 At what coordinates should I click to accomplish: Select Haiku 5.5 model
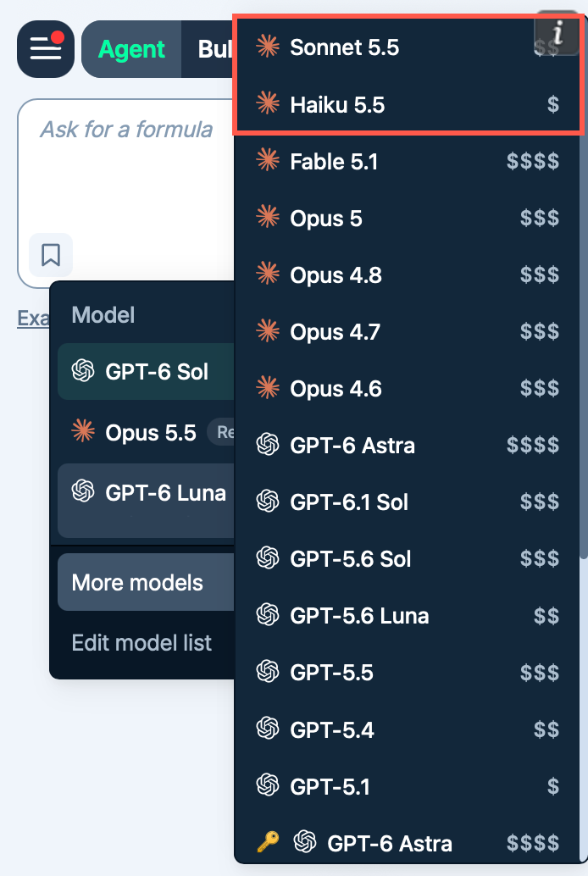point(408,104)
